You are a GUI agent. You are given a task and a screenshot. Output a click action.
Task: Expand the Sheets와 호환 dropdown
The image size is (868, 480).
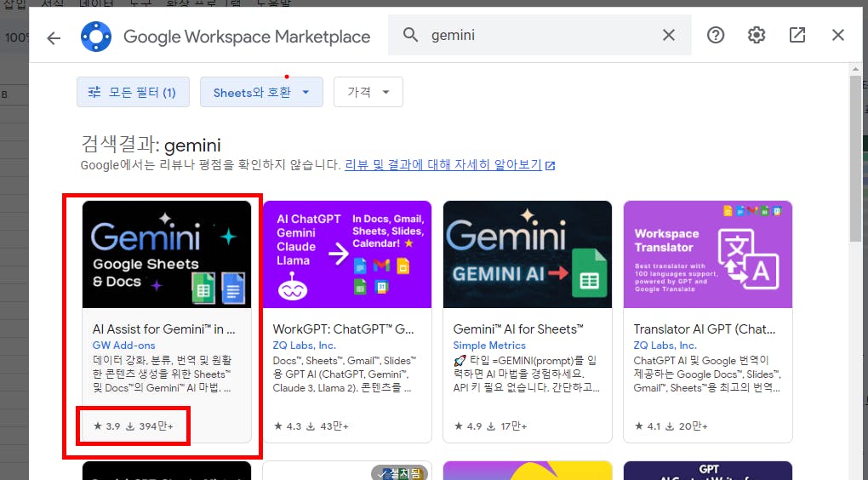tap(261, 92)
